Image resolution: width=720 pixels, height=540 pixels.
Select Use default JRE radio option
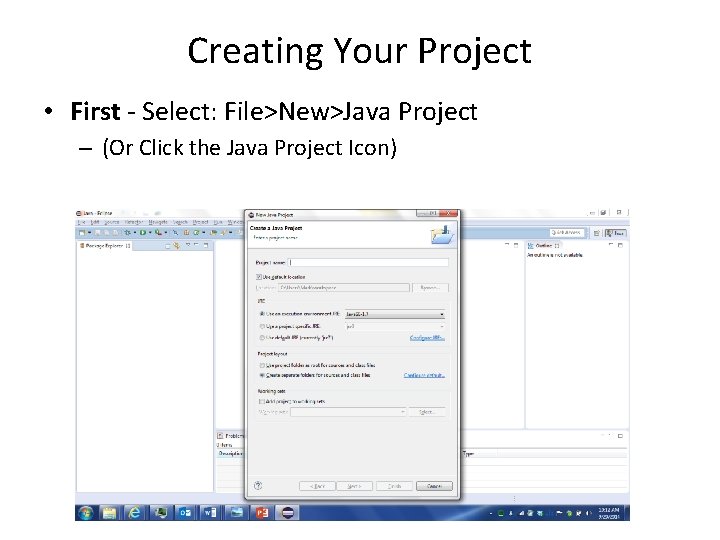point(262,338)
